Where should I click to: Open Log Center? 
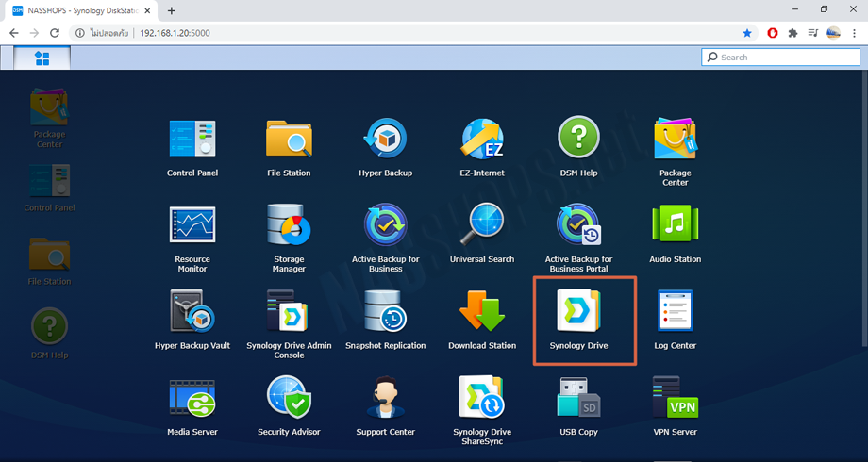(675, 320)
